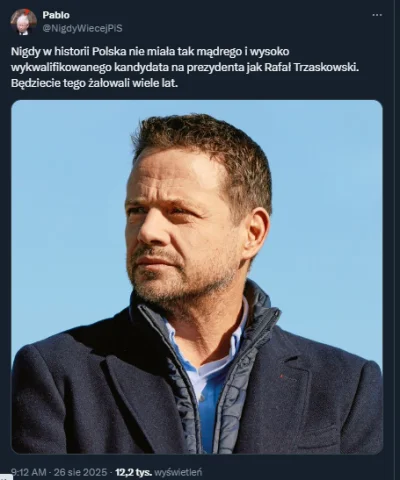View the 12,2 tys. views count
400x480 pixels.
(x=133, y=472)
